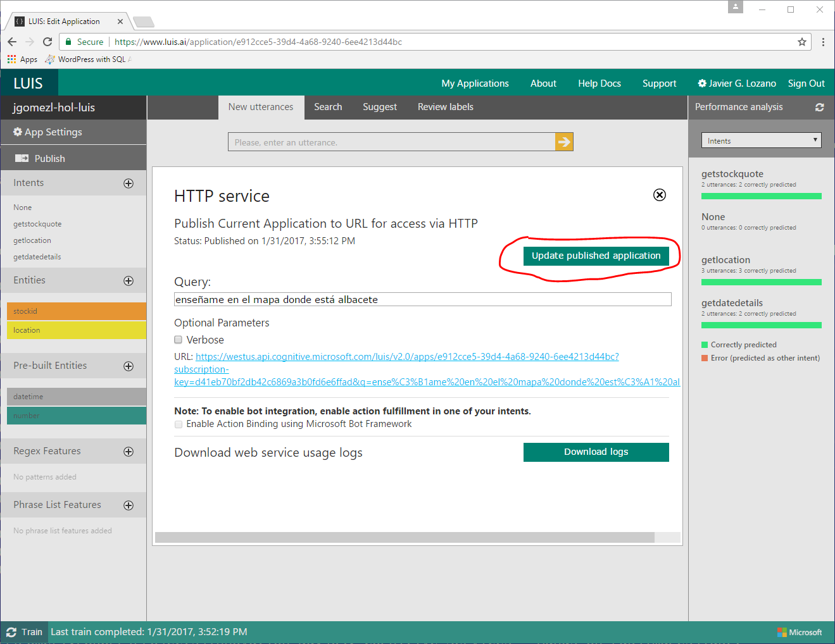Viewport: 835px width, 644px height.
Task: Open the Apps bookmarks shortcut
Action: pos(22,59)
